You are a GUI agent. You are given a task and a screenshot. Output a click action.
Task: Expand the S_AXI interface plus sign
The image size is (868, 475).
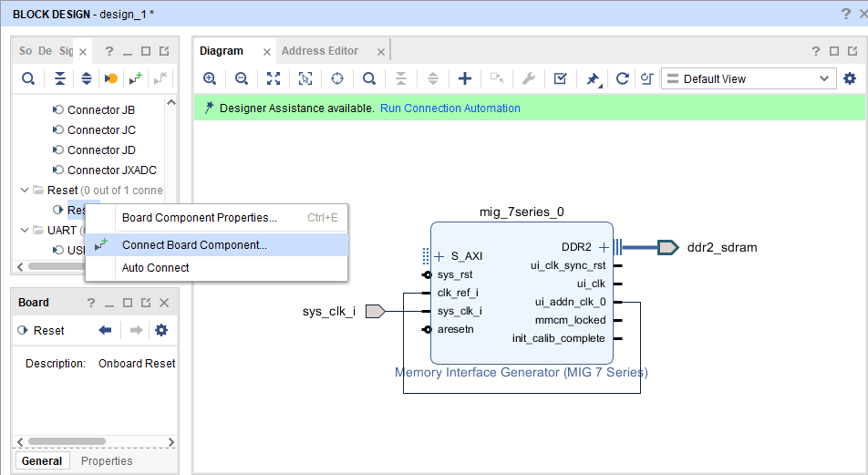pos(439,256)
